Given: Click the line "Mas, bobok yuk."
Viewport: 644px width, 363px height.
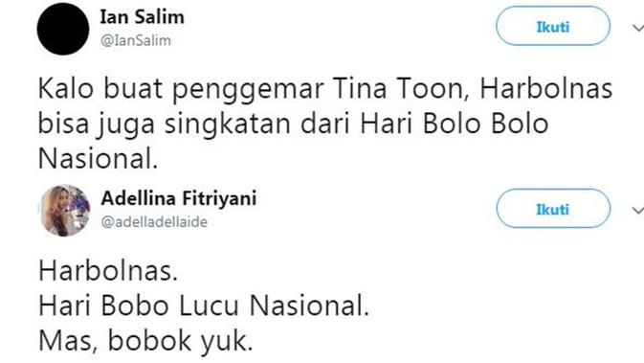Looking at the screenshot, I should click(145, 342).
